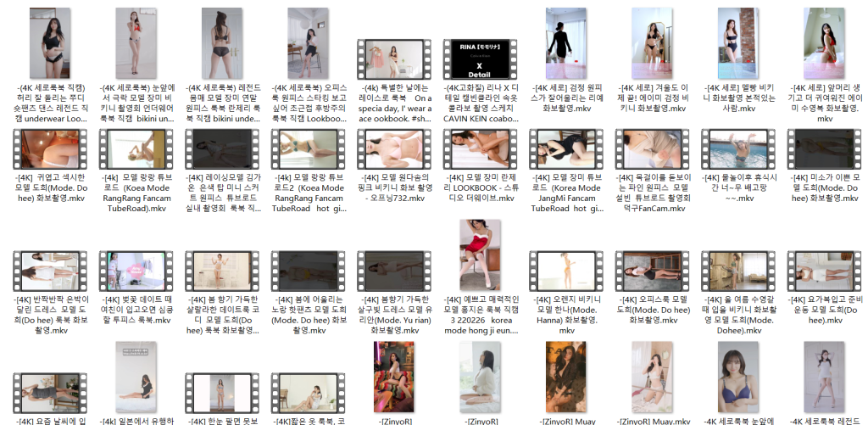This screenshot has width=868, height=425.
Task: Select video icon for '귀엽고 섹시한 모델 도희'
Action: (x=50, y=149)
